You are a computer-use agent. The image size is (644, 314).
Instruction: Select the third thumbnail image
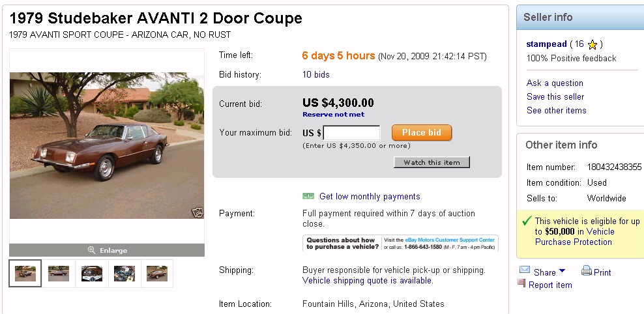[x=91, y=274]
